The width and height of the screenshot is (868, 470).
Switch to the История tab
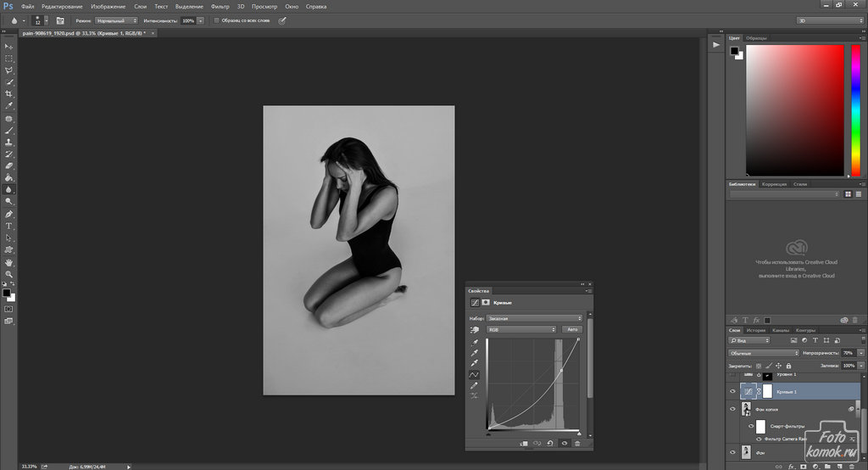[755, 330]
